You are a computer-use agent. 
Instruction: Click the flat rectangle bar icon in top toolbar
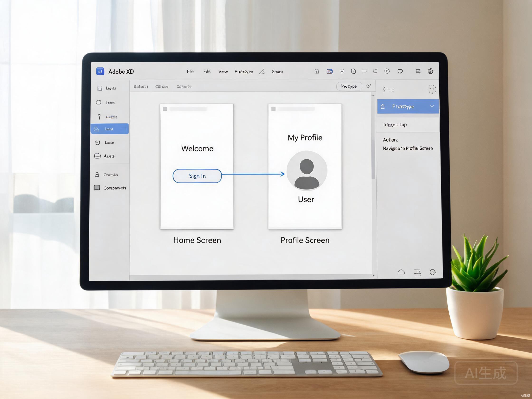364,71
